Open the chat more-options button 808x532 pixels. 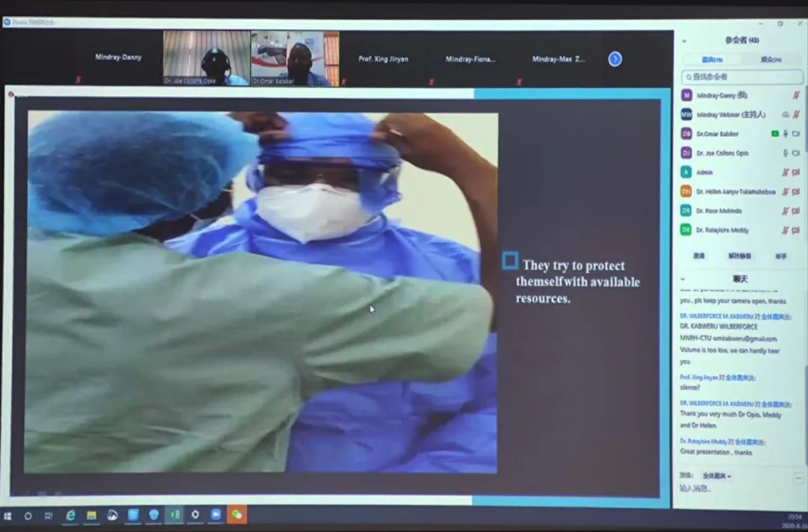[799, 478]
